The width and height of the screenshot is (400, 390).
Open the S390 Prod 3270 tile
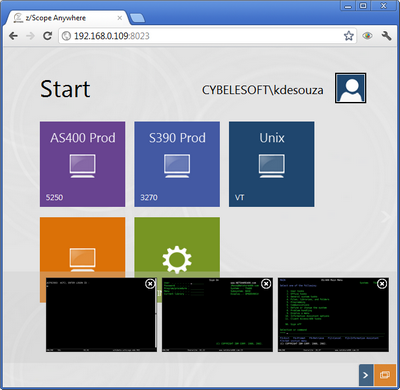point(177,164)
